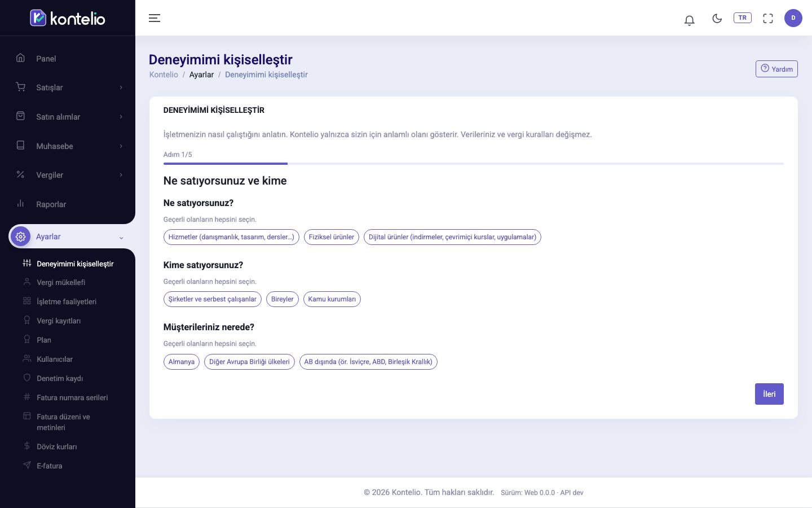Open the Yardım help button
Viewport: 812px width, 508px height.
point(776,69)
